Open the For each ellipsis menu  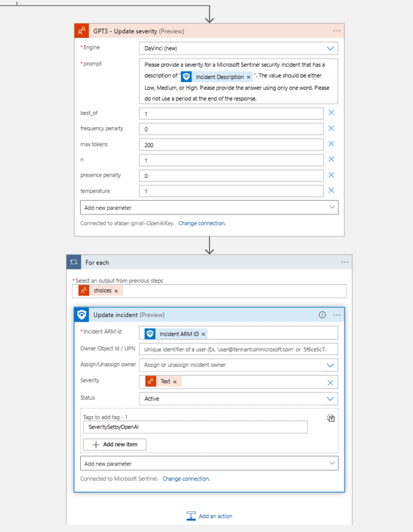(344, 262)
